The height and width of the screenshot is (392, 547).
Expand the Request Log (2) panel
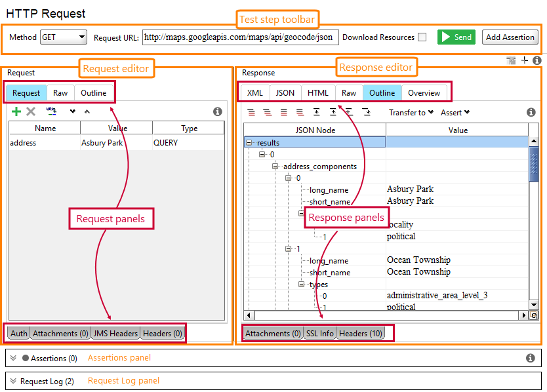pos(13,381)
